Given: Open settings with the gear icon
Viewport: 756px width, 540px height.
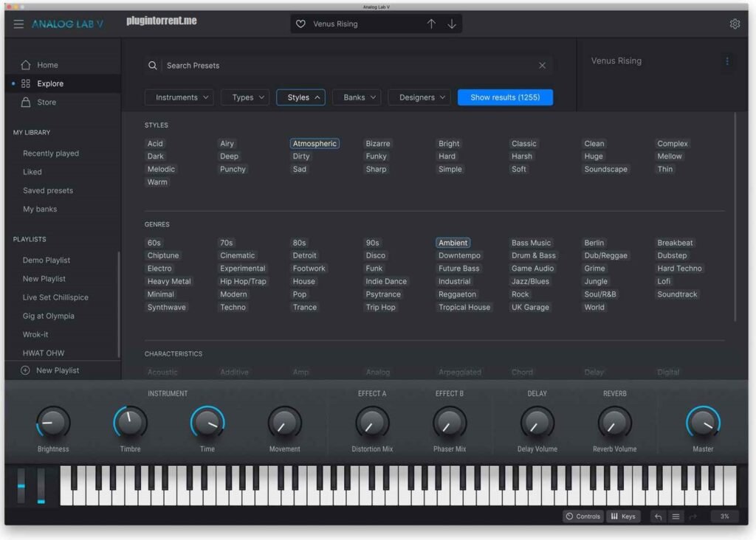Looking at the screenshot, I should 735,24.
